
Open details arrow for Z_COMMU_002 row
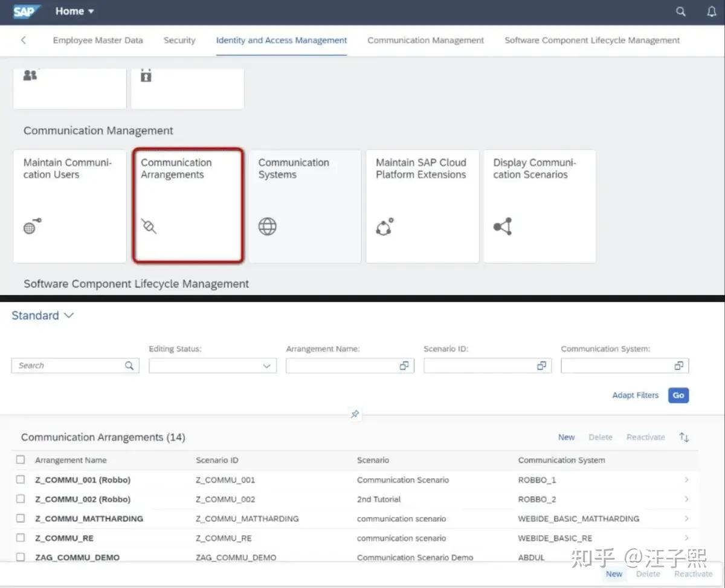686,499
